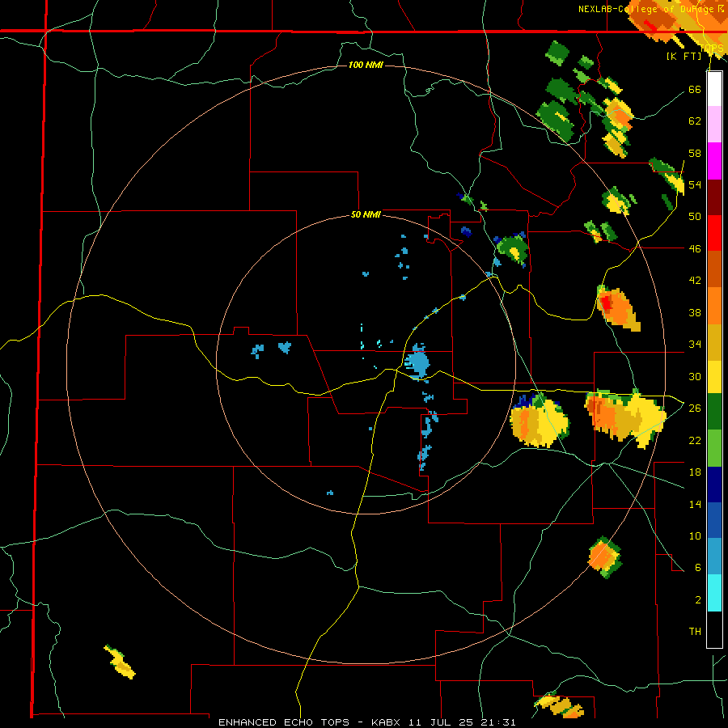Click the white swatch in the tops legend

pos(714,89)
